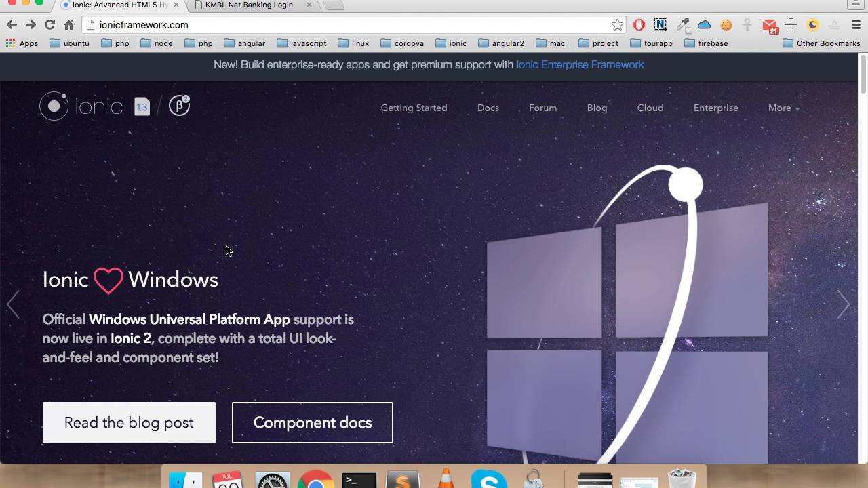Go to the Forum page
Screen dimensions: 868x488
[x=542, y=108]
